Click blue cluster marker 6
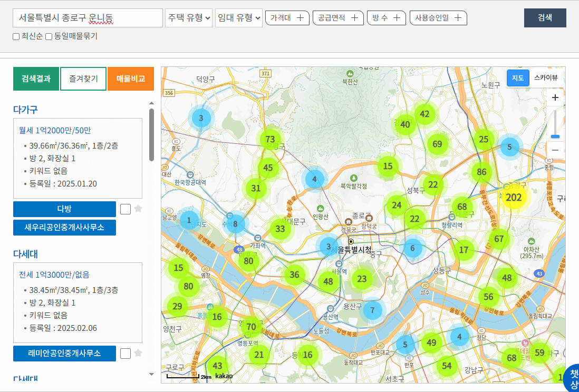Screen dimensions: 579x392 pyautogui.click(x=412, y=248)
